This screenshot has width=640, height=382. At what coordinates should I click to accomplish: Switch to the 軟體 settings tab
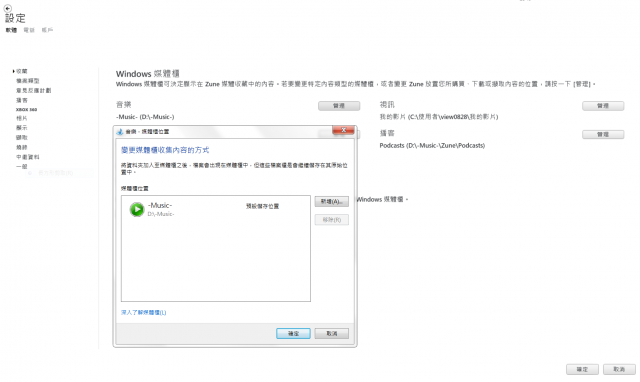11,30
